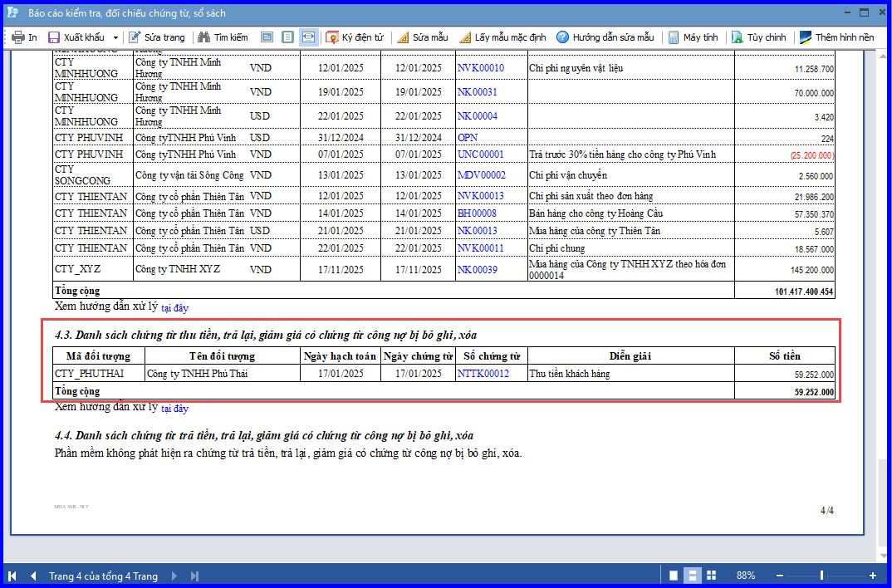Screen dimensions: 892x588
Task: Toggle the fit-width page view button
Action: tap(308, 37)
